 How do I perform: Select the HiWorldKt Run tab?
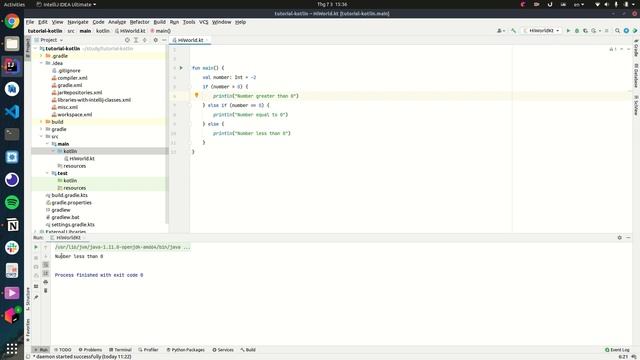68,238
